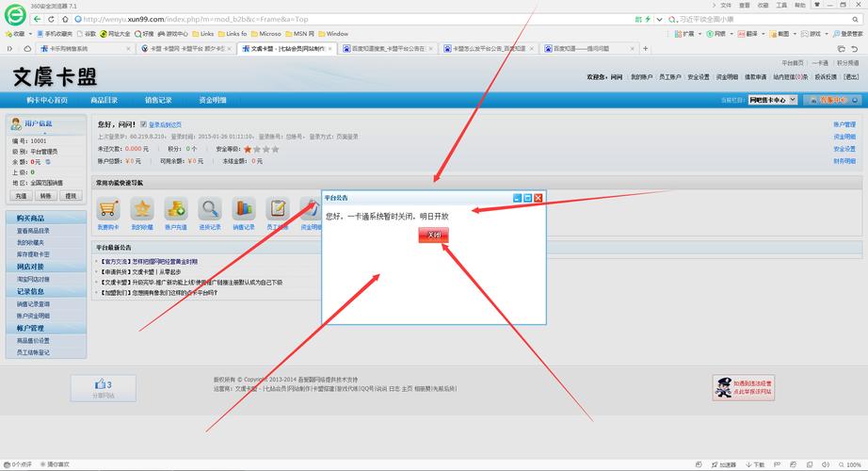The width and height of the screenshot is (868, 471).
Task: Open the 工具 browser menu
Action: [x=781, y=5]
